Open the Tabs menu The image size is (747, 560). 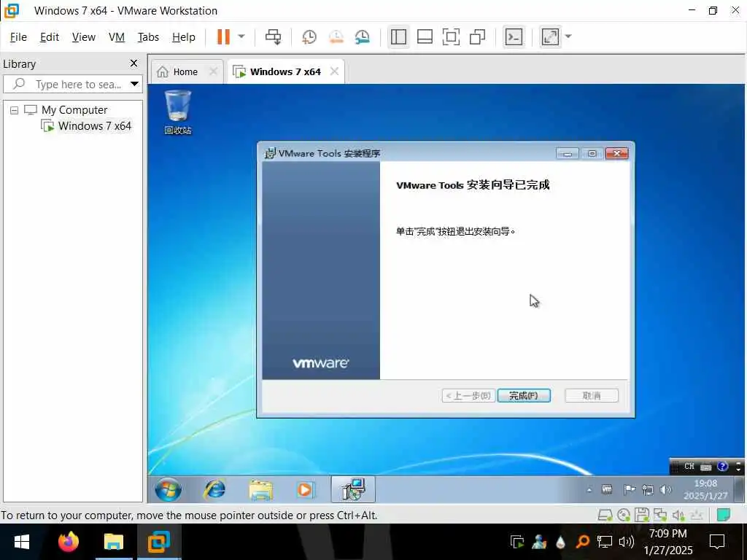click(148, 37)
